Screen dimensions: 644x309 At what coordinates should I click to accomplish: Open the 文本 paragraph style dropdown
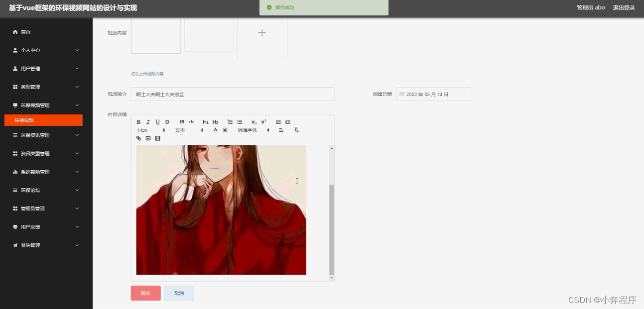click(189, 130)
